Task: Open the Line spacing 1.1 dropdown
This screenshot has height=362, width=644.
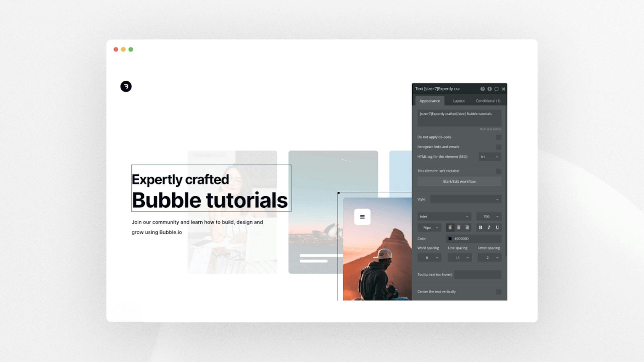Action: pos(460,258)
